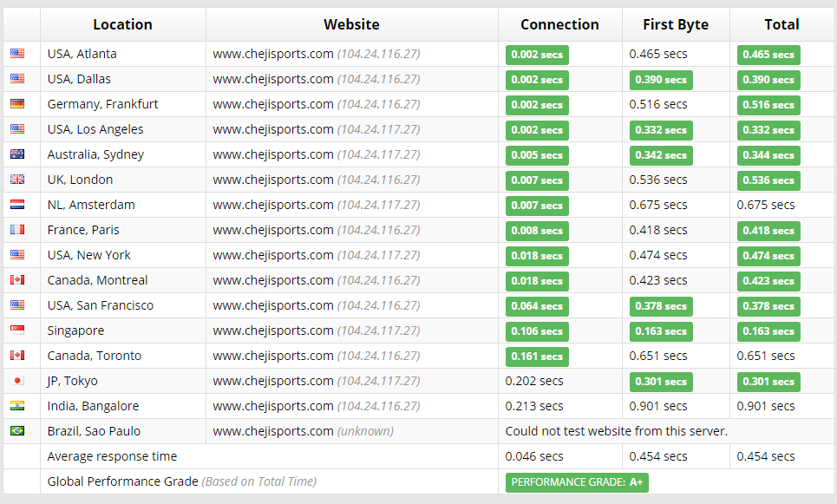Click the "0.675 secs" total for Amsterdam
Viewport: 837px width, 504px height.
click(766, 205)
